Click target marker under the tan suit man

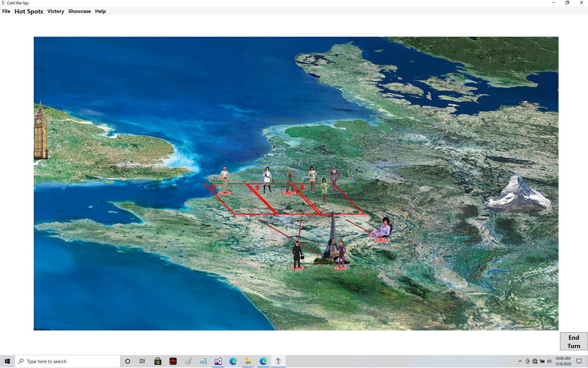(x=225, y=193)
